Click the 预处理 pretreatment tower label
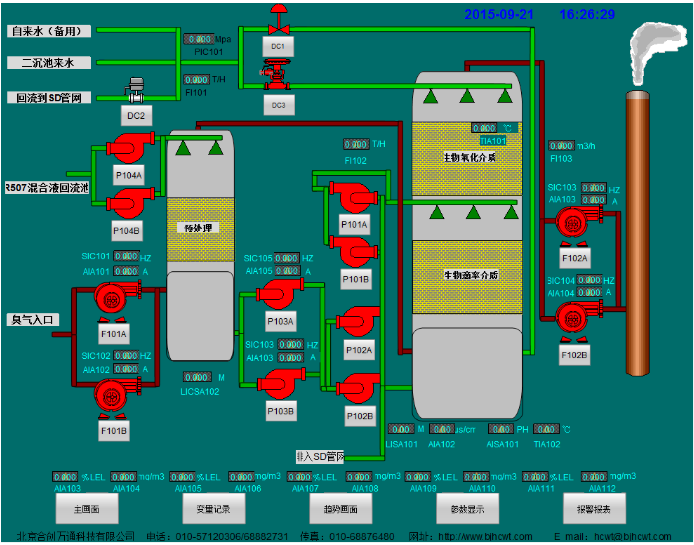Viewport: 694px width, 545px height. click(x=198, y=228)
